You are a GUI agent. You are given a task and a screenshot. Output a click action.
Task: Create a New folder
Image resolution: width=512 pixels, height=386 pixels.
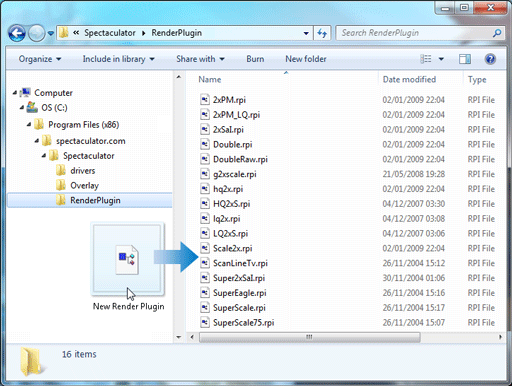click(306, 59)
